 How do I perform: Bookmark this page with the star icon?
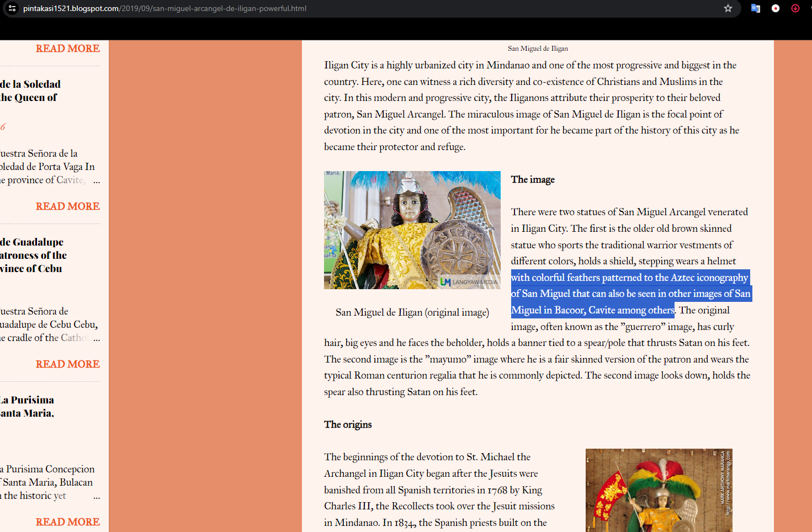pos(728,8)
